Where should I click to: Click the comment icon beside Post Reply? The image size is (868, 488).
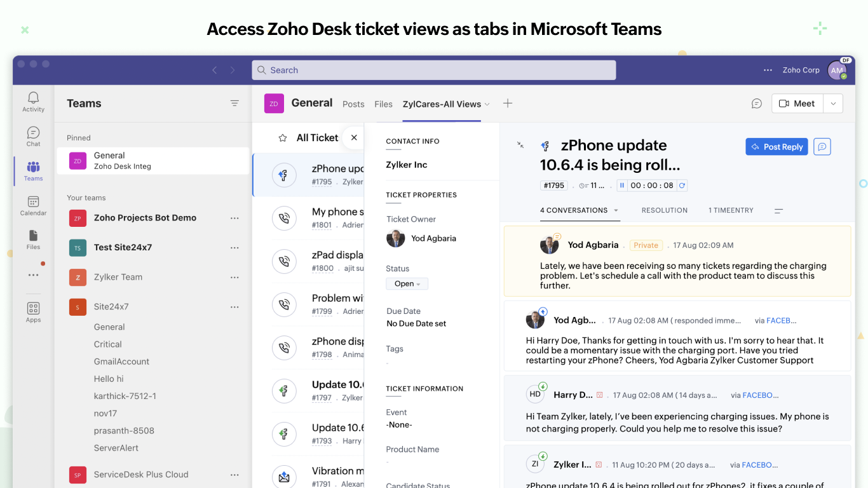point(822,147)
